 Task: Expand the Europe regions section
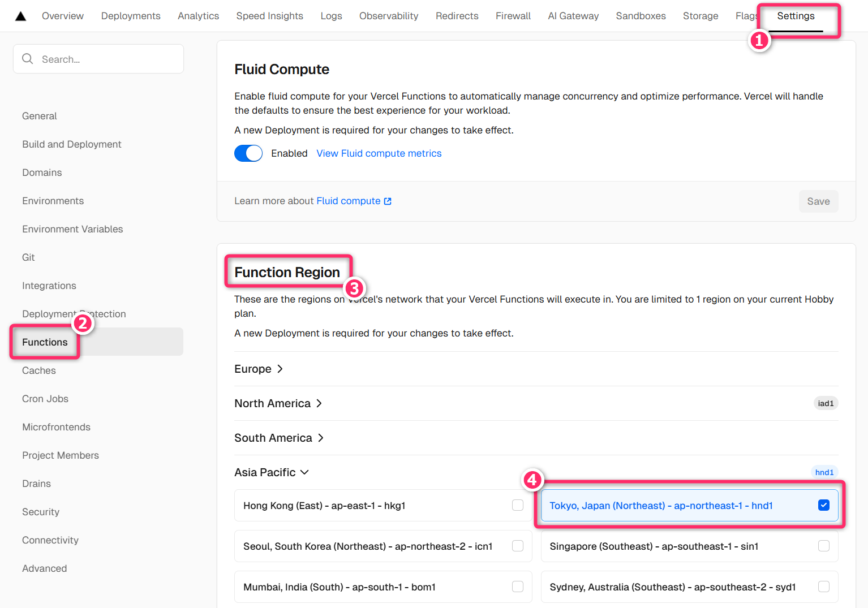(259, 369)
